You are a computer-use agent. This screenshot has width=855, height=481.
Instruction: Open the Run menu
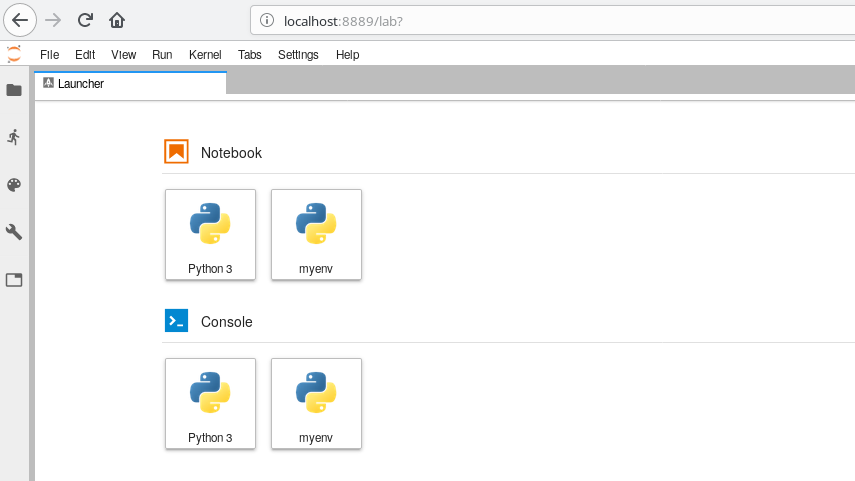pyautogui.click(x=162, y=55)
